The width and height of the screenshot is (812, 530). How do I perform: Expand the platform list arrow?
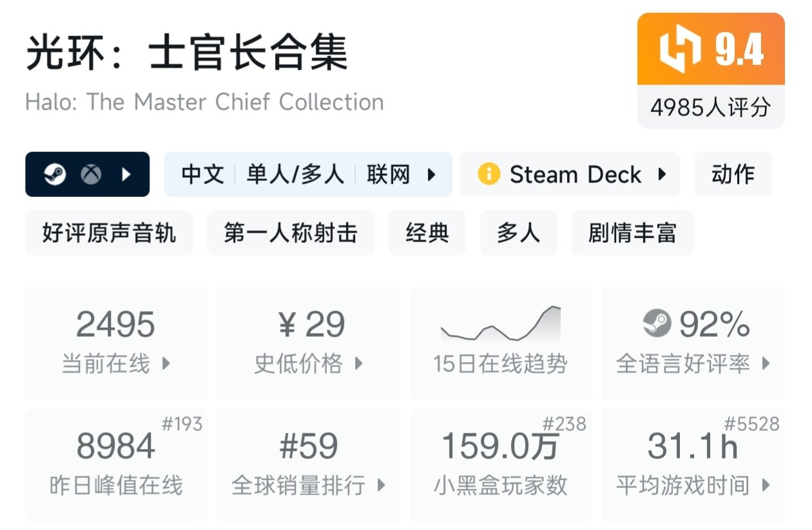126,175
